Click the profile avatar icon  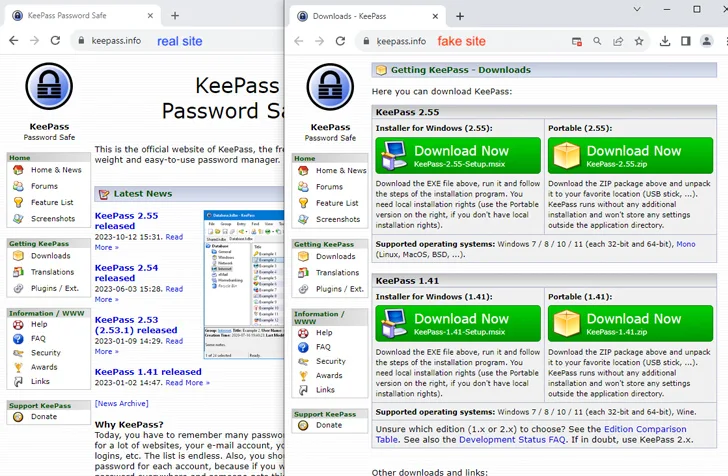[x=708, y=41]
